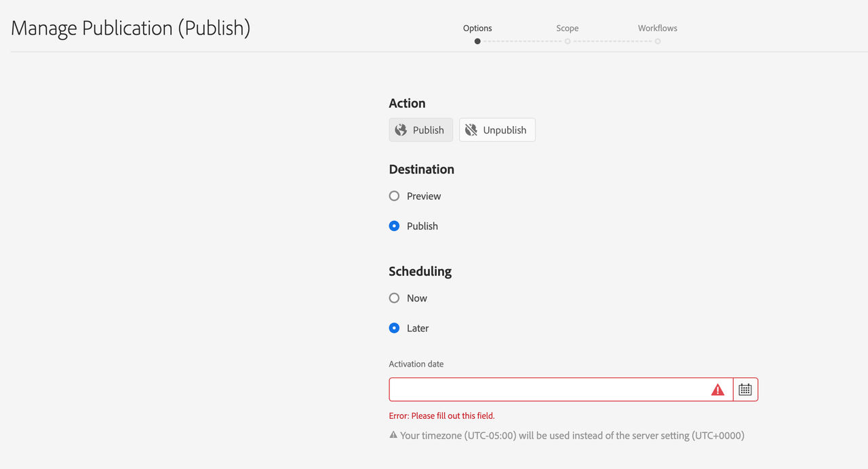Click the Workflows step circle marker
The height and width of the screenshot is (469, 868).
[658, 41]
